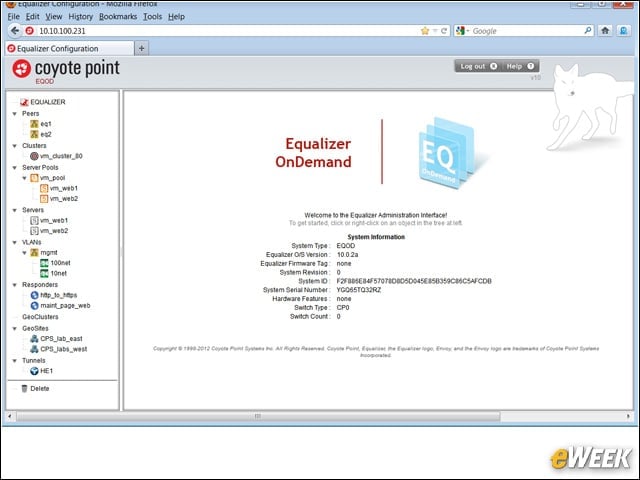Viewport: 640px width, 480px height.
Task: Click the Log out button
Action: click(x=478, y=66)
